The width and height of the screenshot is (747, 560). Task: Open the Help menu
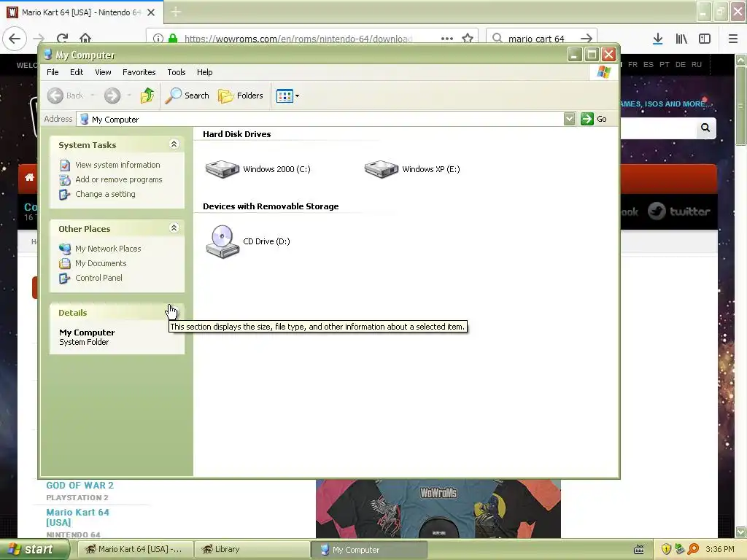pos(205,72)
